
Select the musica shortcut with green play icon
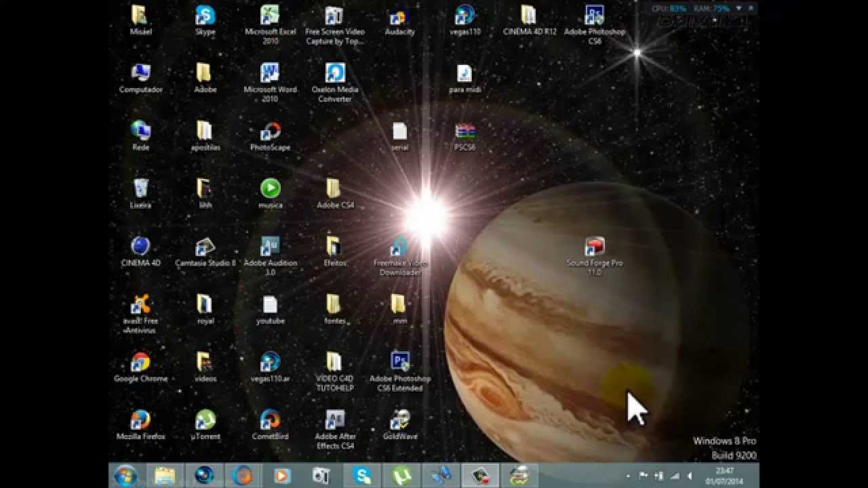270,193
